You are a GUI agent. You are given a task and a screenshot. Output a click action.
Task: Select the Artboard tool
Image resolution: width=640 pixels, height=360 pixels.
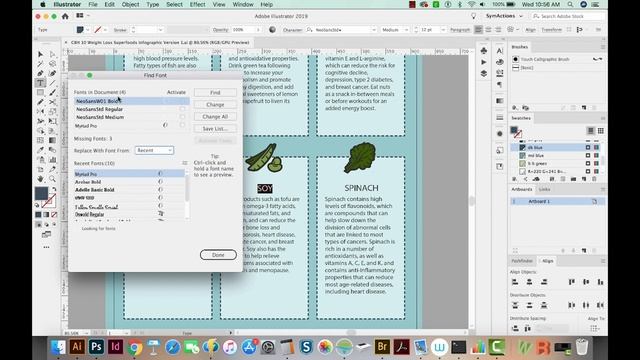click(40, 169)
